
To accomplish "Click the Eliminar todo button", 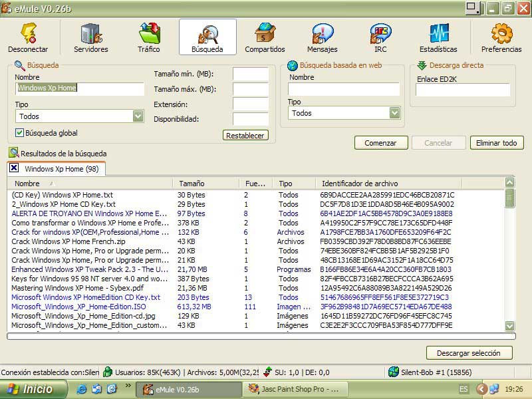I will coord(497,143).
